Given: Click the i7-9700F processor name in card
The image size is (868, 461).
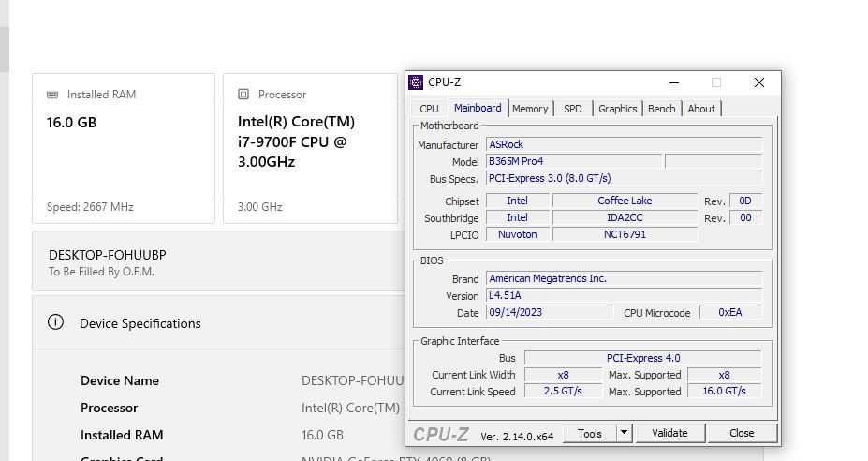Looking at the screenshot, I should tap(296, 141).
